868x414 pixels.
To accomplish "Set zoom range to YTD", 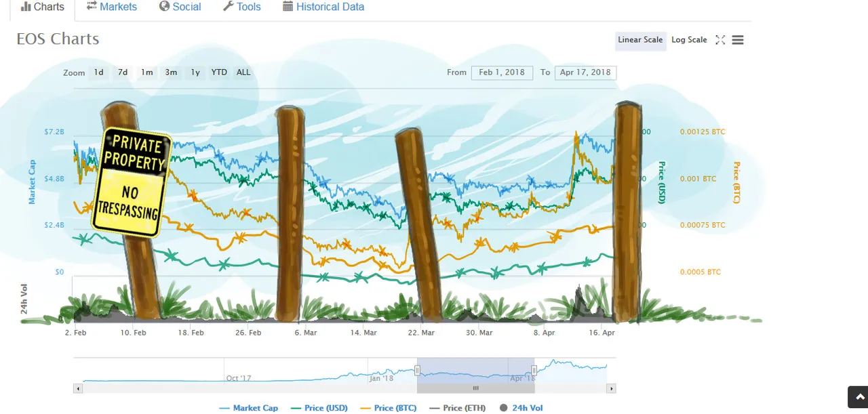I will point(219,73).
